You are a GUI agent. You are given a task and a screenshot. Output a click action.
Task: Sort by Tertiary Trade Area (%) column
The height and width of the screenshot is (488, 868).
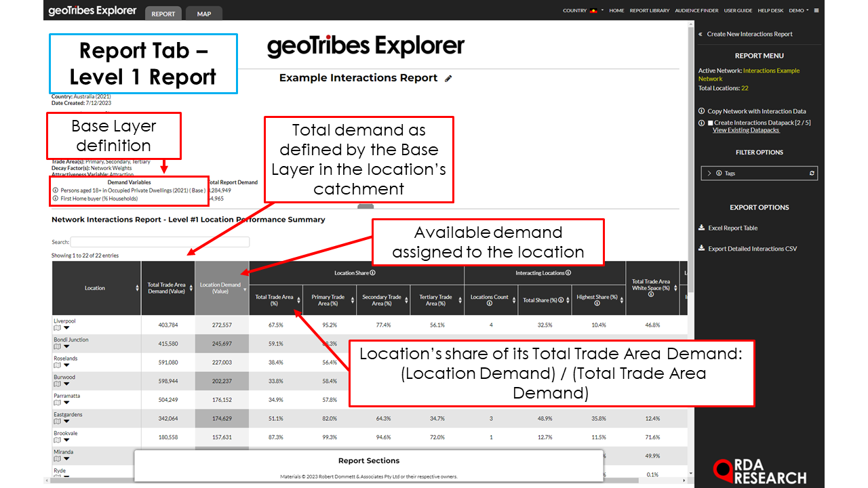click(437, 300)
